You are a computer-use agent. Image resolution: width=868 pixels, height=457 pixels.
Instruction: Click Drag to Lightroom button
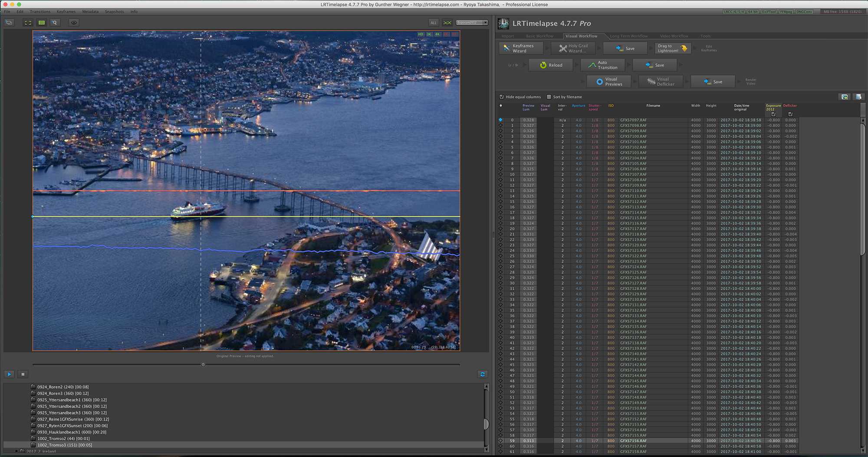673,48
